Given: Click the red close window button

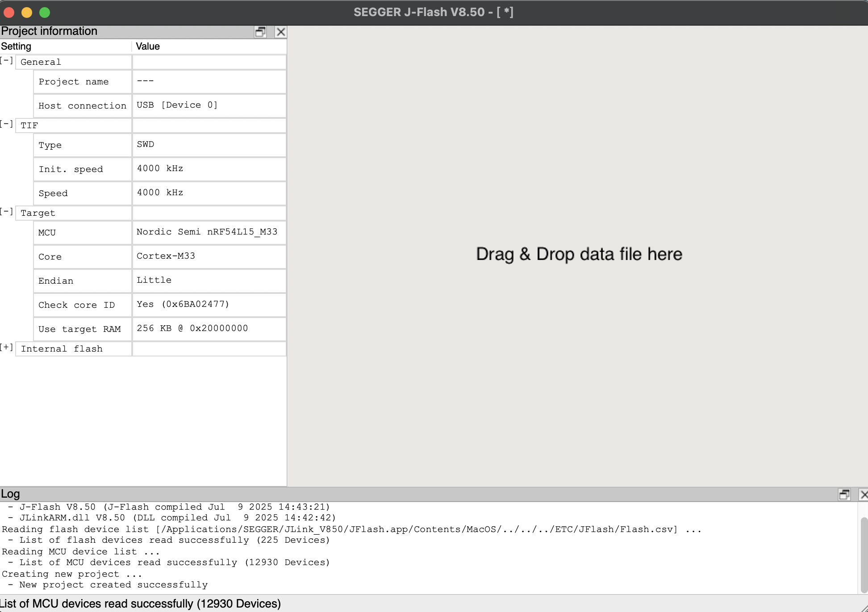Looking at the screenshot, I should point(9,13).
